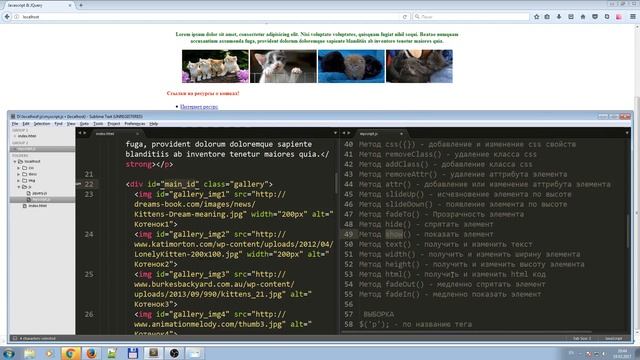Image resolution: width=640 pixels, height=360 pixels.
Task: Go to the Firefox home page icon
Action: [583, 17]
